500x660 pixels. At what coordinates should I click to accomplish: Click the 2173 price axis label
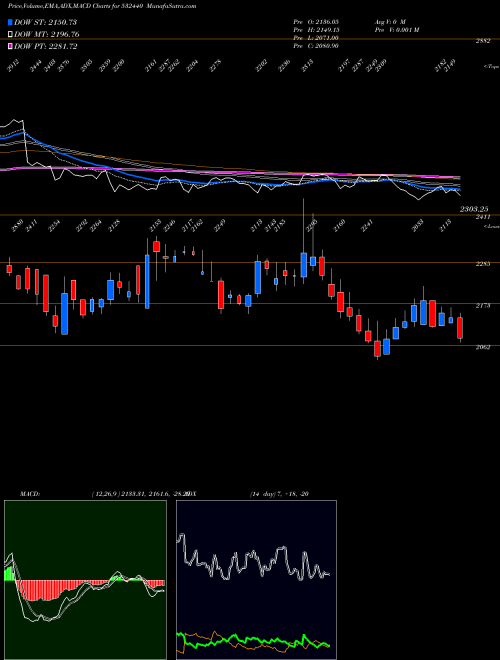click(x=483, y=305)
